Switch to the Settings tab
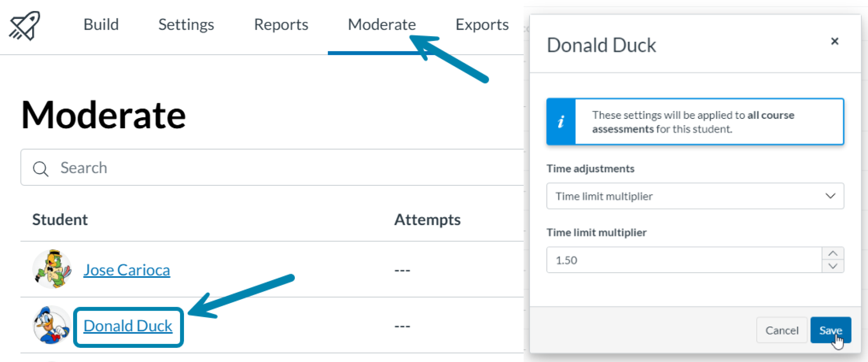This screenshot has height=362, width=868. tap(186, 25)
